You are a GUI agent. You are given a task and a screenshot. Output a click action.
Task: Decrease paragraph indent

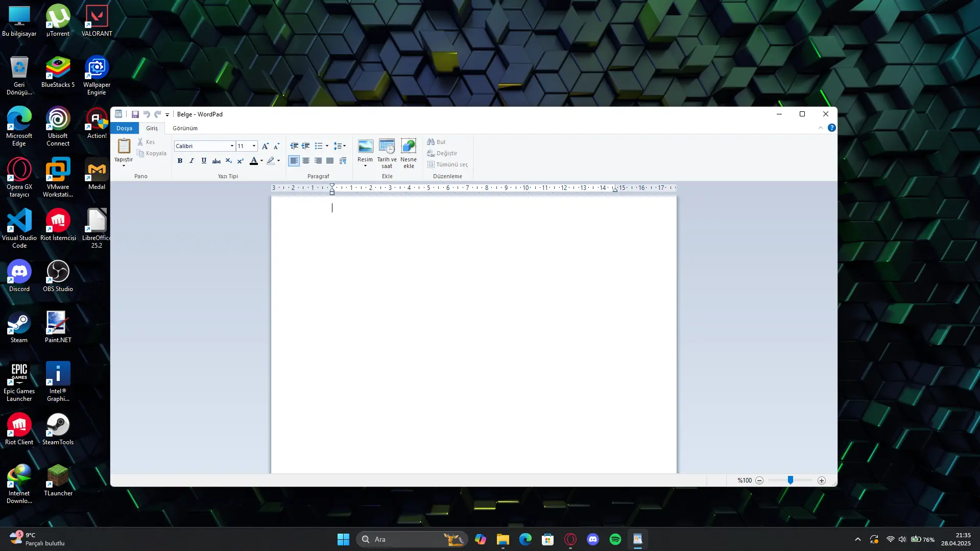(x=294, y=146)
